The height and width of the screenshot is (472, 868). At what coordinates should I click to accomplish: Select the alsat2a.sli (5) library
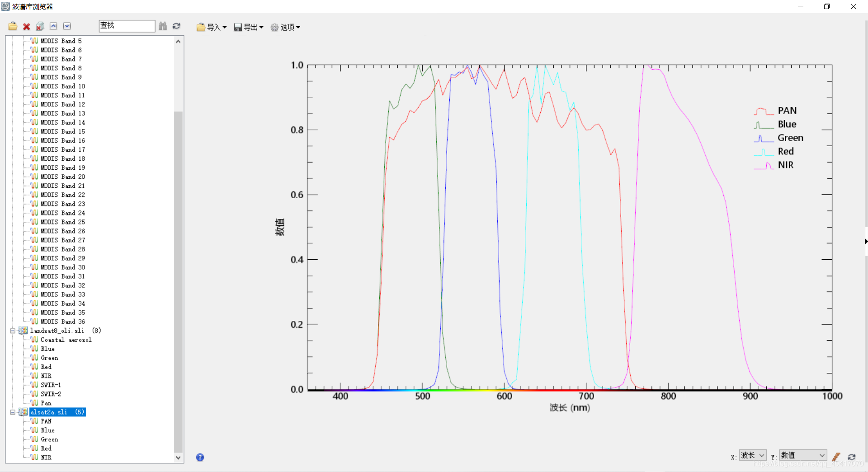(x=57, y=412)
